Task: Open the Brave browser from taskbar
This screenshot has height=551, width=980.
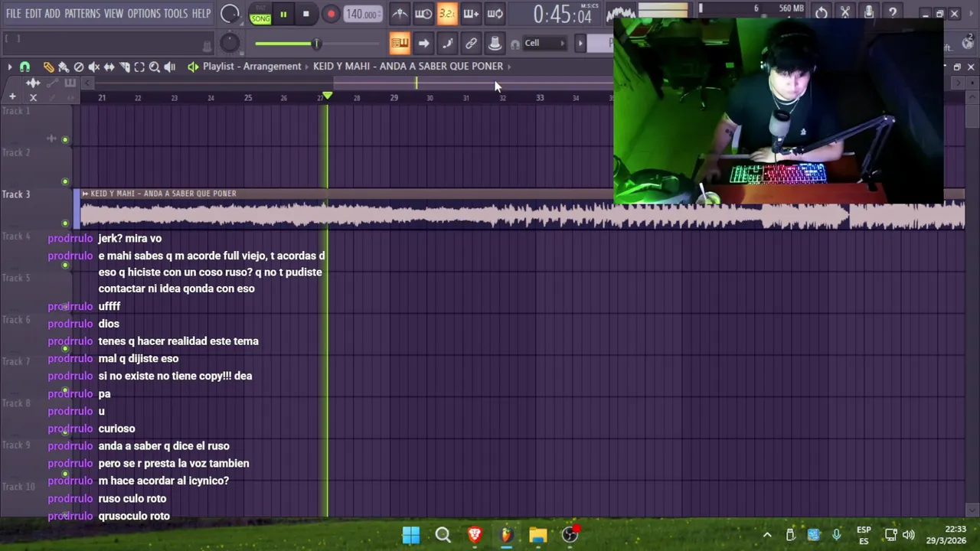Action: coord(475,535)
